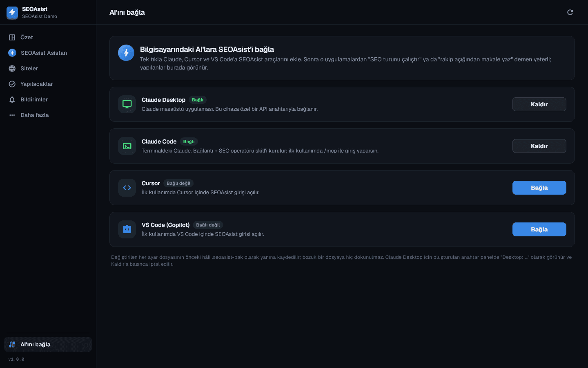Click the Claude Code terminal icon
588x368 pixels.
click(127, 146)
